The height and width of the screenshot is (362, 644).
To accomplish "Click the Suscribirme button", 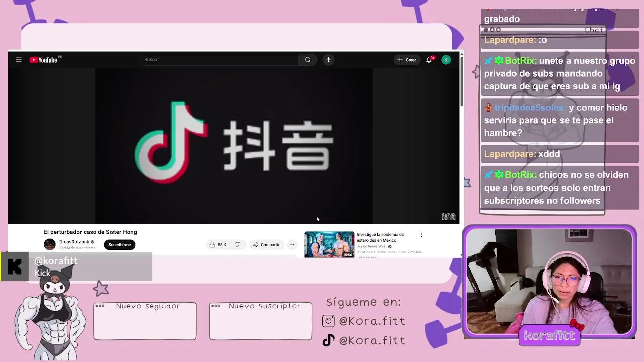I will [x=119, y=245].
